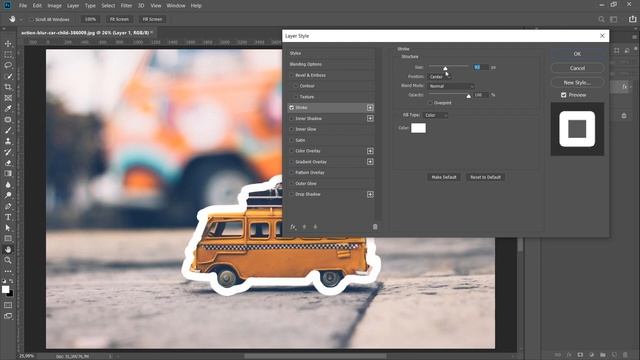
Task: Select the Horizontal Type tool
Action: (x=8, y=217)
